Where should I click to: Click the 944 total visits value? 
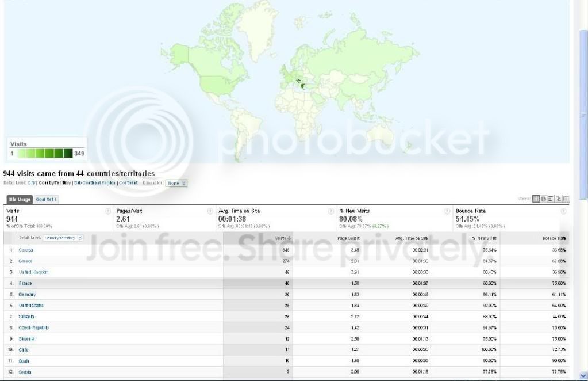tap(12, 219)
